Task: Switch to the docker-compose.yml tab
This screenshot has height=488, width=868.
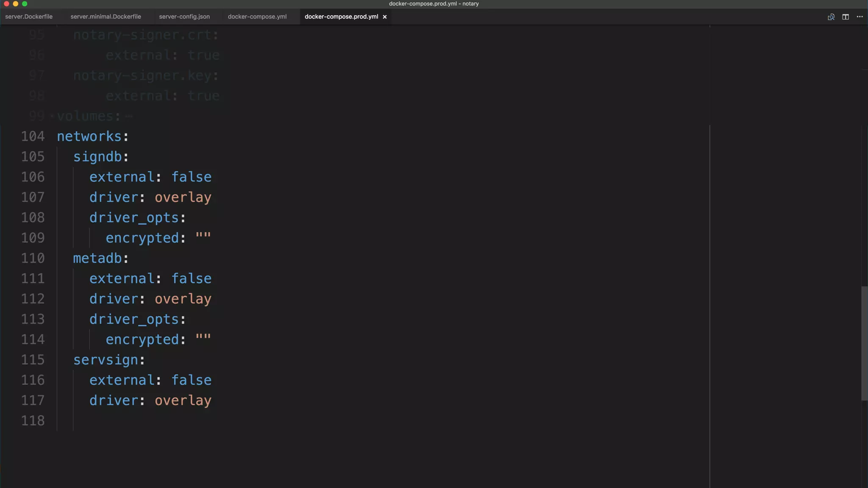Action: [257, 17]
